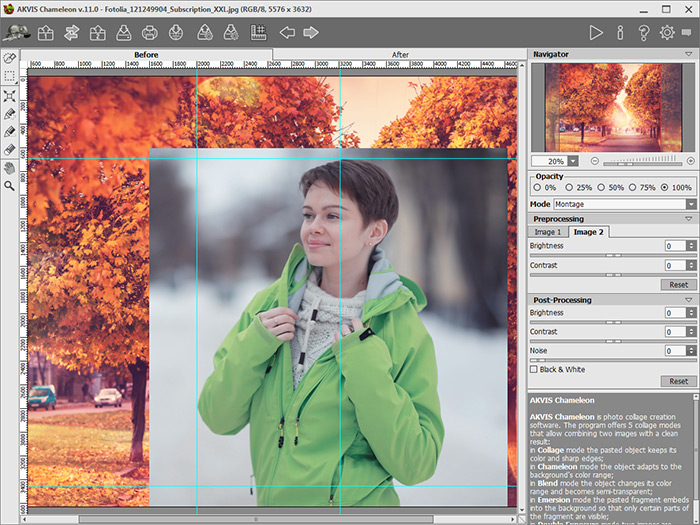Viewport: 700px width, 525px height.
Task: Collapse the Preprocessing panel
Action: [x=689, y=219]
